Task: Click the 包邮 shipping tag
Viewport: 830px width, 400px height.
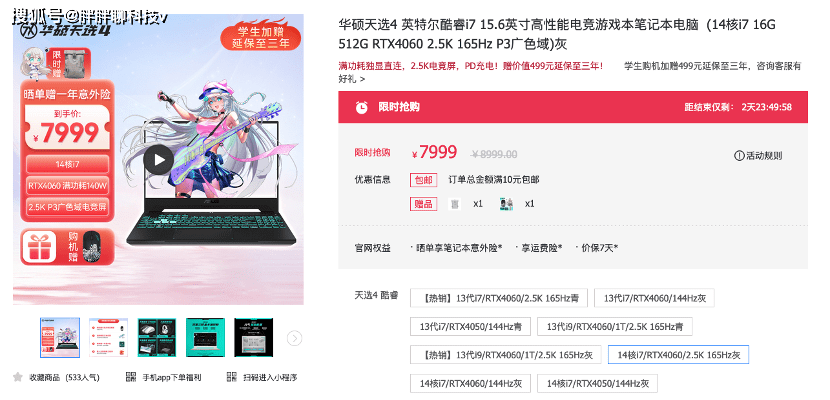Action: coord(423,180)
